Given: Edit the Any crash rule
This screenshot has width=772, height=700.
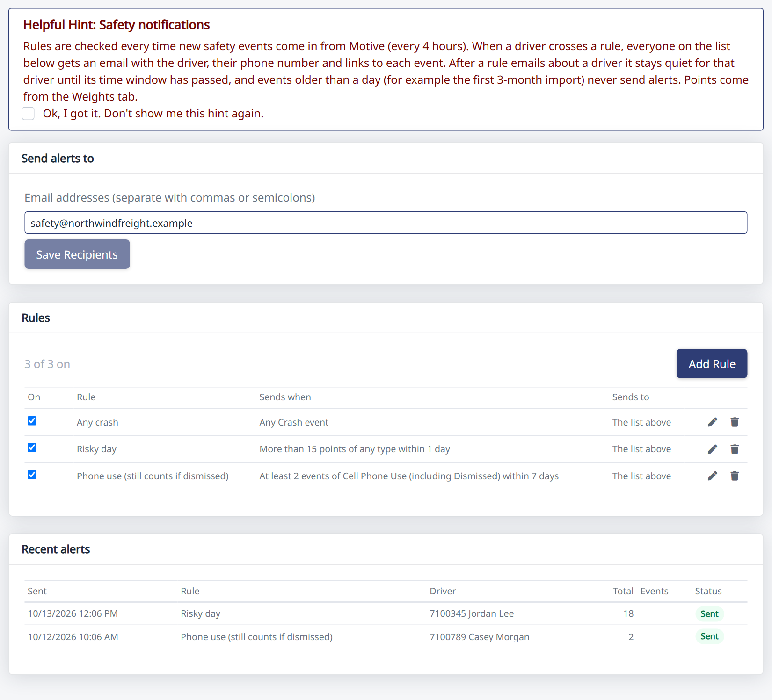Looking at the screenshot, I should (712, 422).
